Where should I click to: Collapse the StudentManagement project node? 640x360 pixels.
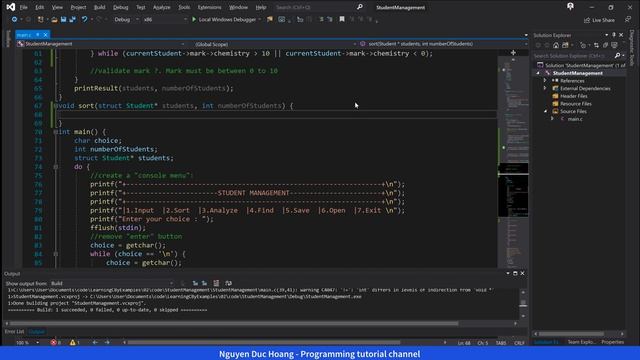click(x=538, y=73)
